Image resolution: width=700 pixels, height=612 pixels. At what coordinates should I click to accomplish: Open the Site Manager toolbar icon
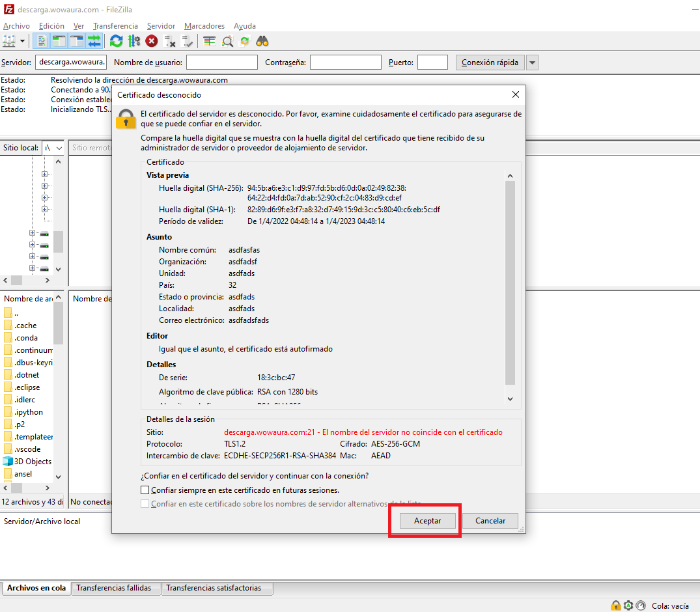point(9,42)
